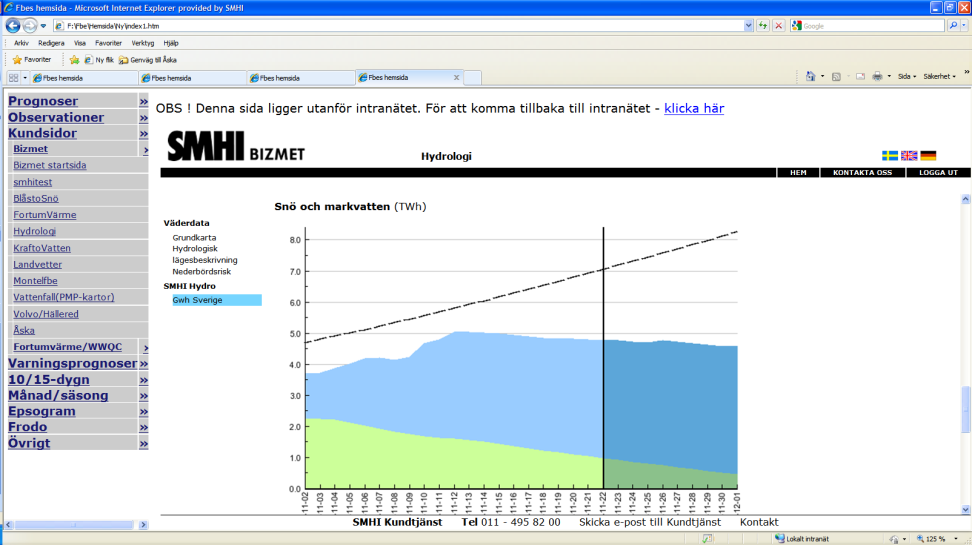Open the search provider dropdown arrow
972x545 pixels.
tap(964, 25)
